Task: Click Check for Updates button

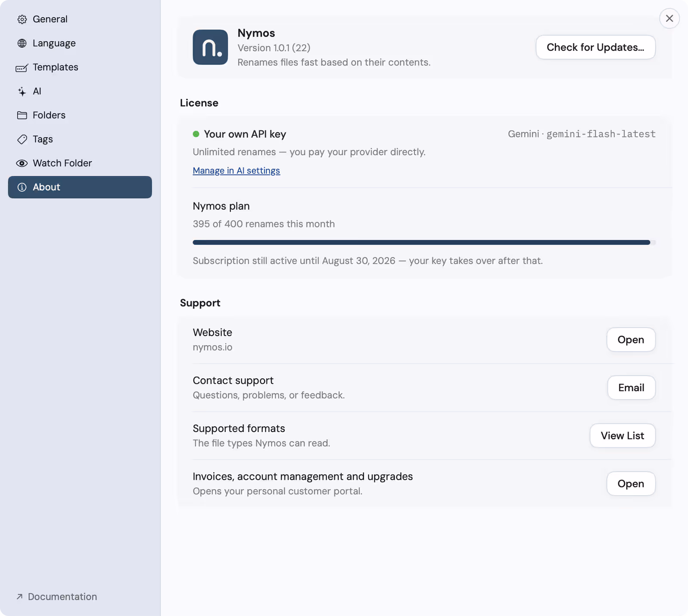Action: tap(596, 47)
